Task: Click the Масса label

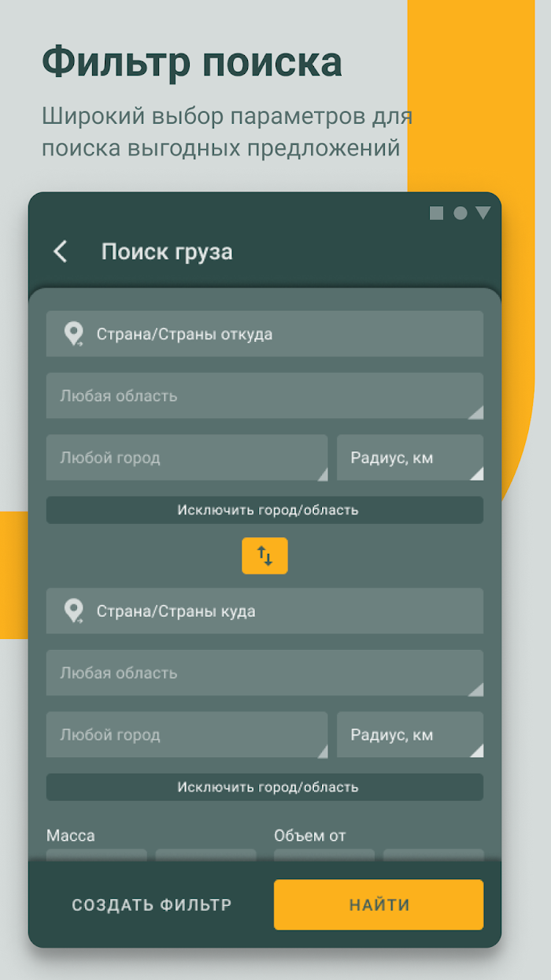Action: pos(71,836)
